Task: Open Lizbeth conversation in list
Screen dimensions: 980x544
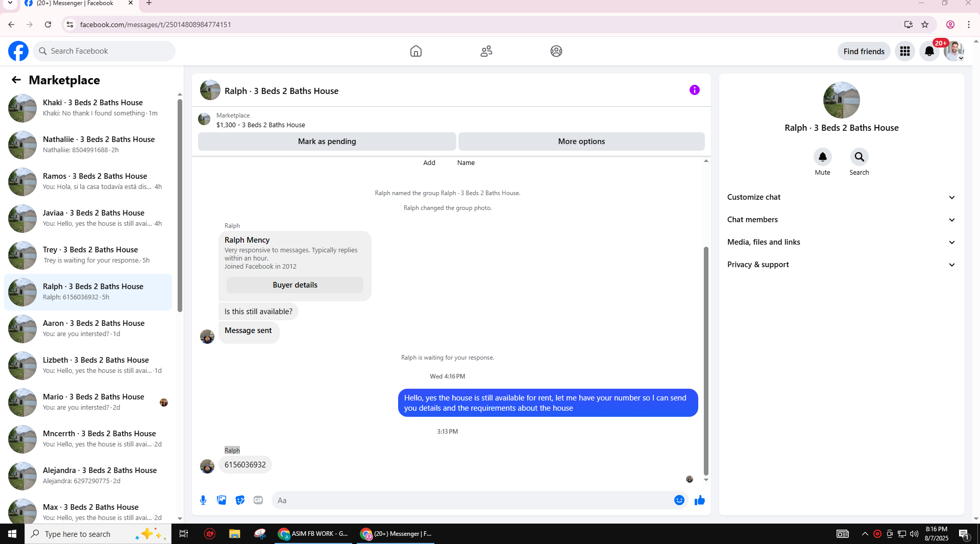Action: tap(88, 365)
